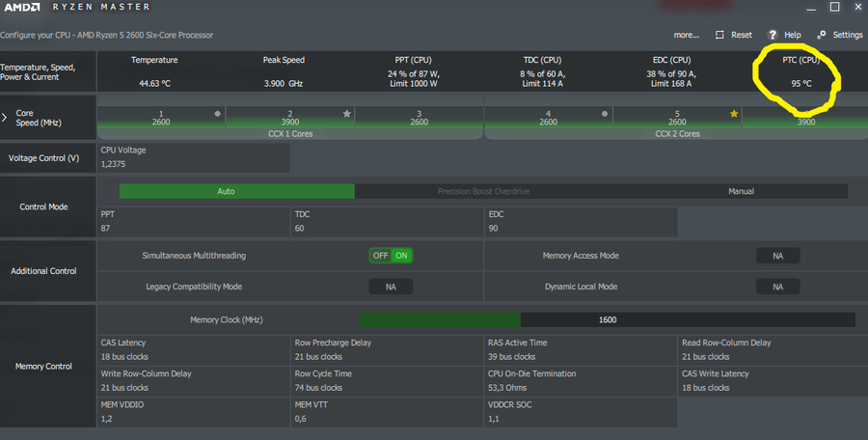Open Settings gear icon

coord(822,35)
